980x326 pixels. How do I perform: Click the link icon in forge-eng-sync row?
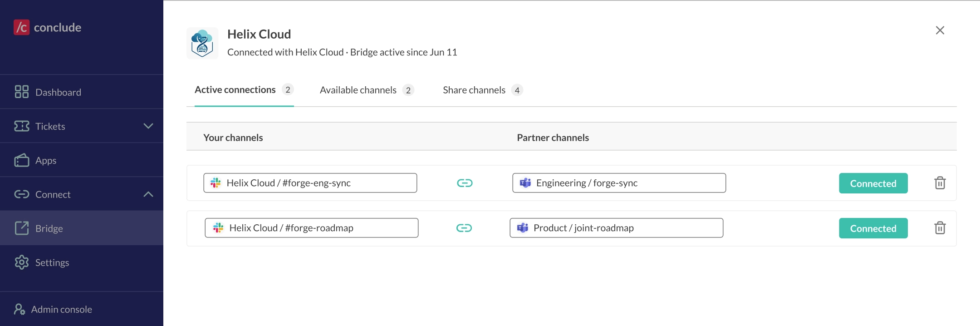(x=465, y=183)
